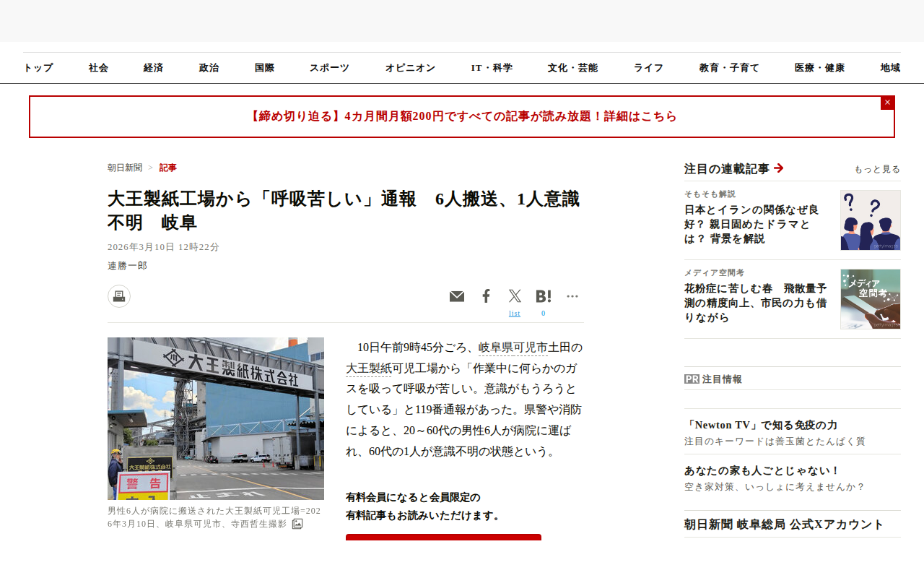Image resolution: width=924 pixels, height=578 pixels.
Task: Open the 花粉症に苦しむ春 article headline
Action: [x=756, y=303]
